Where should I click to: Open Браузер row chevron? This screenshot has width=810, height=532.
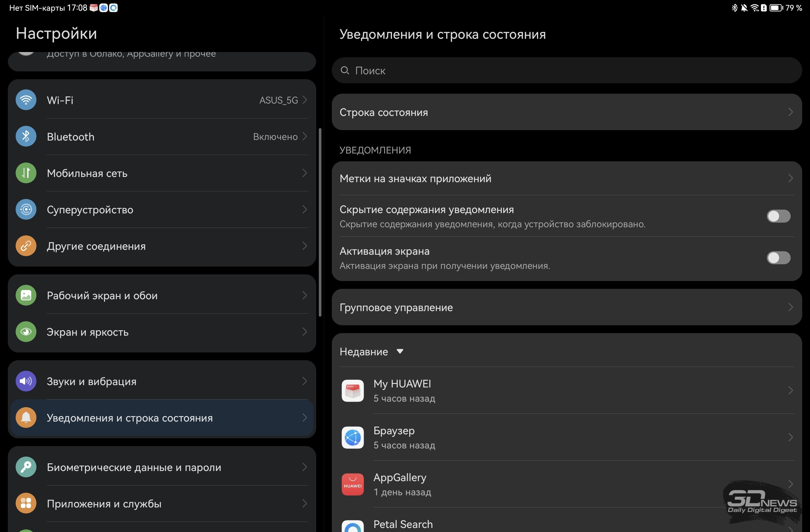[791, 437]
